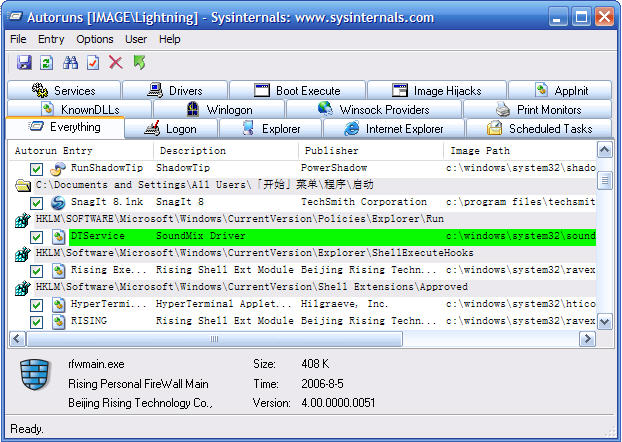The height and width of the screenshot is (442, 622).
Task: Click the version value '4.00.0000.0051'
Action: click(338, 403)
